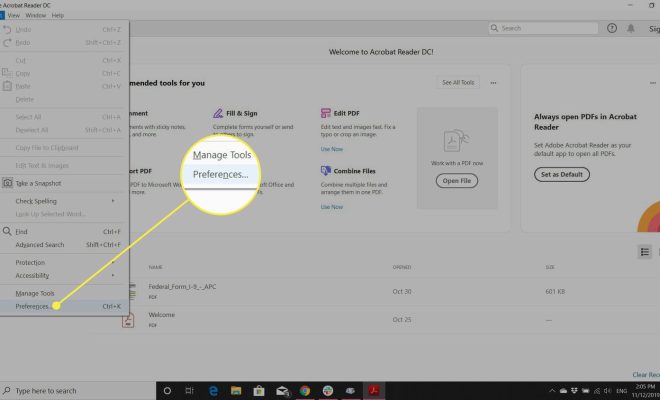This screenshot has height=400, width=660.
Task: Sort recent files by the OPENED column
Action: coord(402,267)
